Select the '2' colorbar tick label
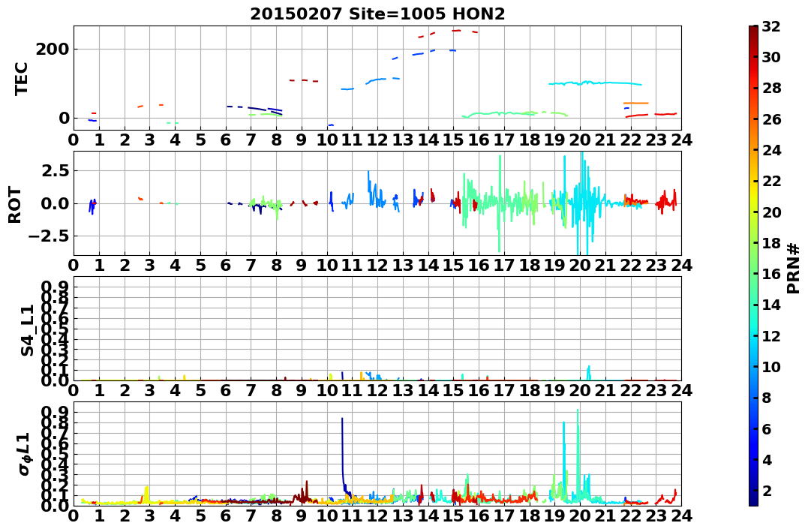The height and width of the screenshot is (532, 808). [767, 490]
